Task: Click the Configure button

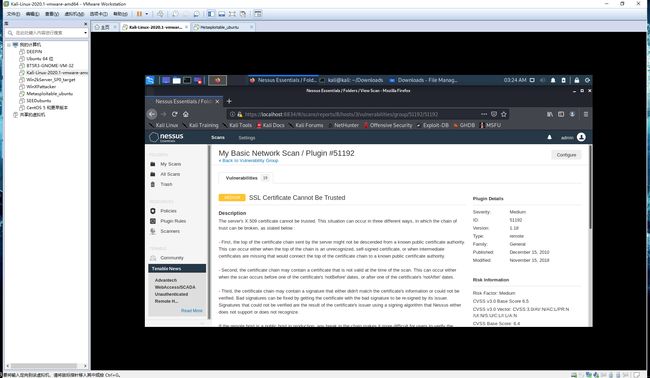Action: pos(566,155)
